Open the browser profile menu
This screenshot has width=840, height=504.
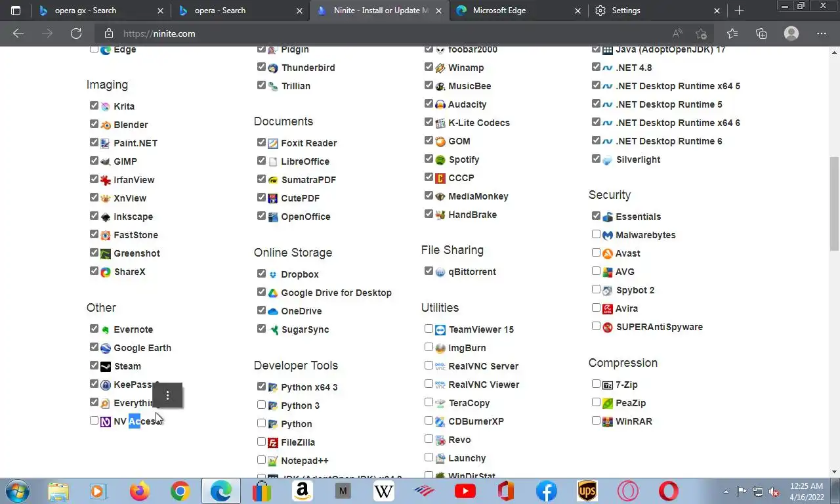pos(791,33)
